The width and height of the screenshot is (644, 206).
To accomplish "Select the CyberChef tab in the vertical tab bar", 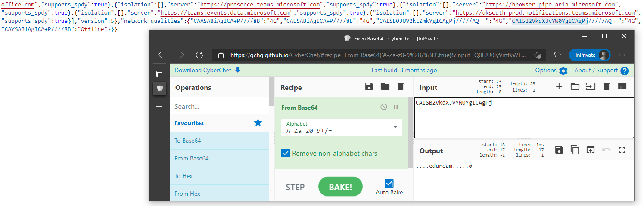I will [x=159, y=89].
